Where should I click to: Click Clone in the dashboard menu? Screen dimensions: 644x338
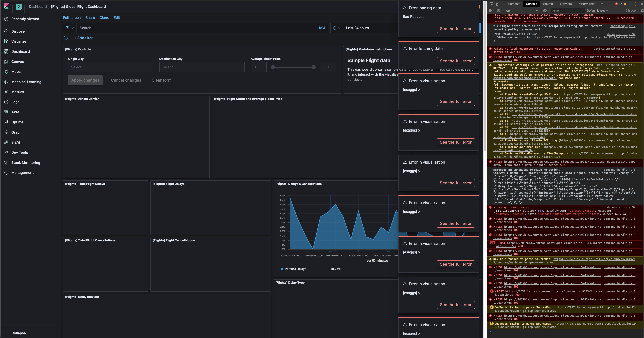pyautogui.click(x=104, y=18)
